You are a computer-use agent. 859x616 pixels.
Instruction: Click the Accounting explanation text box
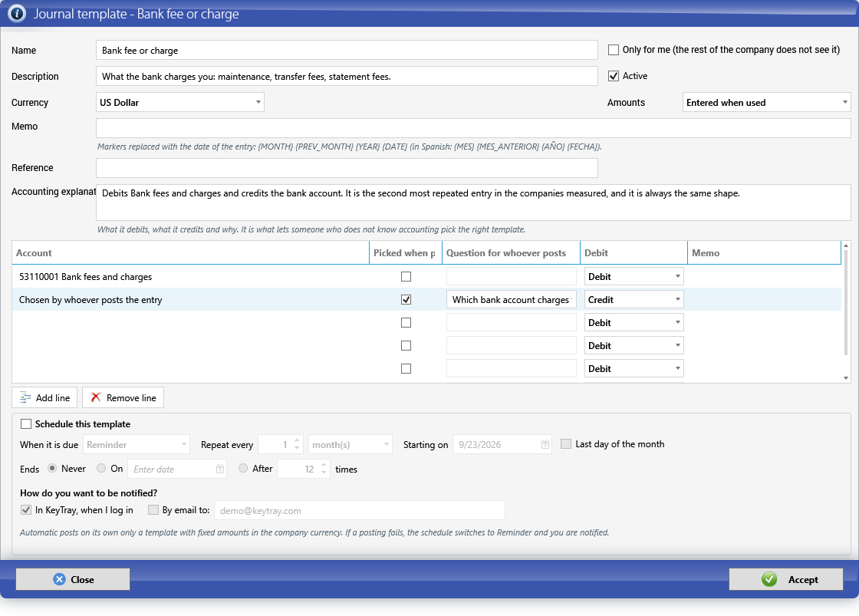(x=473, y=203)
